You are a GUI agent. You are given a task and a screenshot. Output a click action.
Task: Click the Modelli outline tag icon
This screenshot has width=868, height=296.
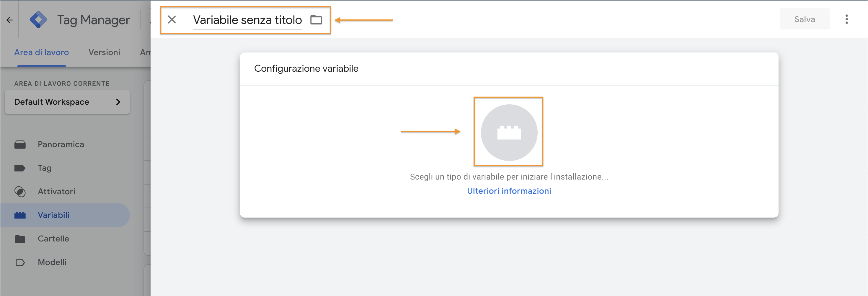[20, 262]
